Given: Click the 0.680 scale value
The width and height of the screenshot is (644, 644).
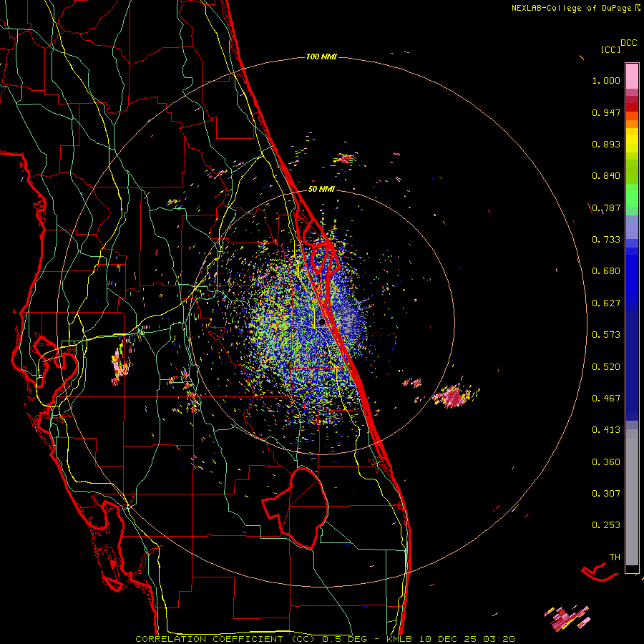Looking at the screenshot, I should tap(606, 271).
